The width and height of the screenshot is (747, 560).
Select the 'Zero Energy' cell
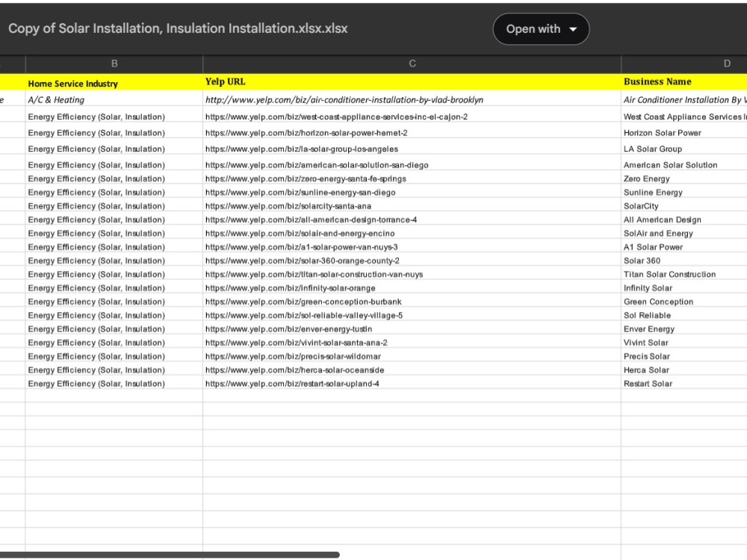tap(684, 178)
